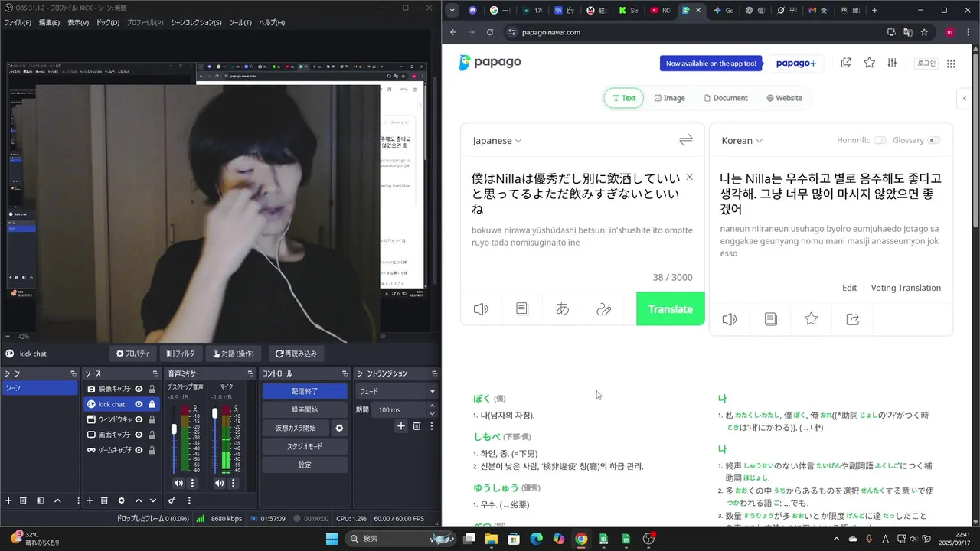Copy the Korean translated text

[x=771, y=319]
